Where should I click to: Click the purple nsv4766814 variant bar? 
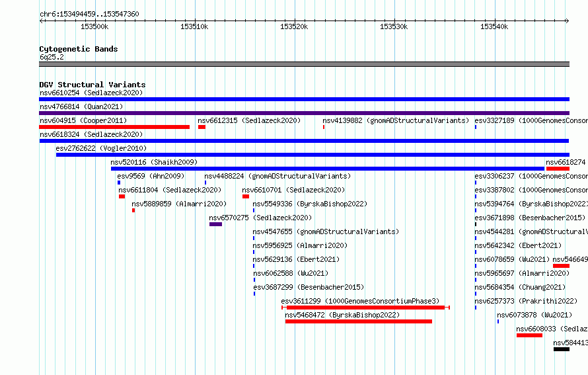point(304,113)
